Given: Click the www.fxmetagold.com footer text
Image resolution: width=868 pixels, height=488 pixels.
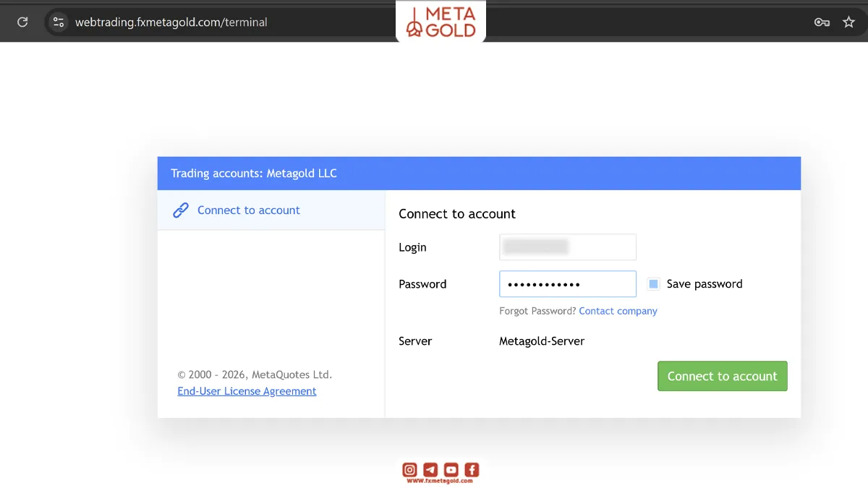Looking at the screenshot, I should [440, 481].
